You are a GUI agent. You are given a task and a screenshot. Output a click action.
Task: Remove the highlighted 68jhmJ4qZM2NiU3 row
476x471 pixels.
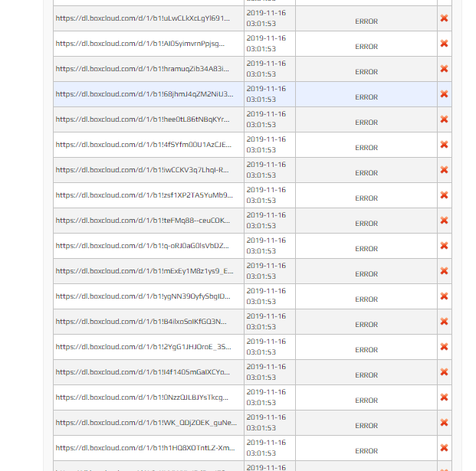click(x=444, y=94)
